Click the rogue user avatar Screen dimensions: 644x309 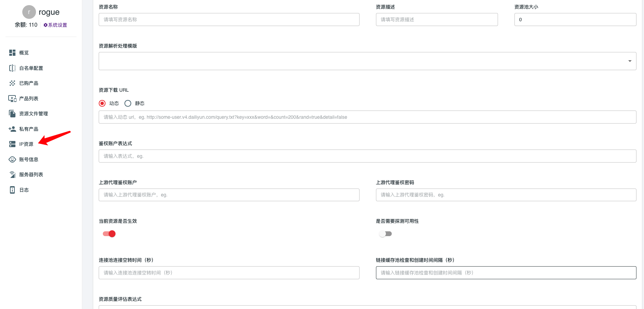[x=29, y=12]
